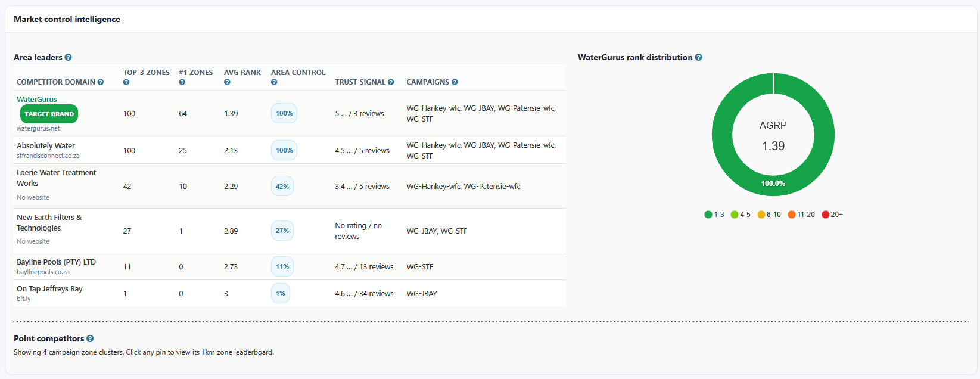Click On Tap "WG-JBAY" campaign cell

pos(422,293)
